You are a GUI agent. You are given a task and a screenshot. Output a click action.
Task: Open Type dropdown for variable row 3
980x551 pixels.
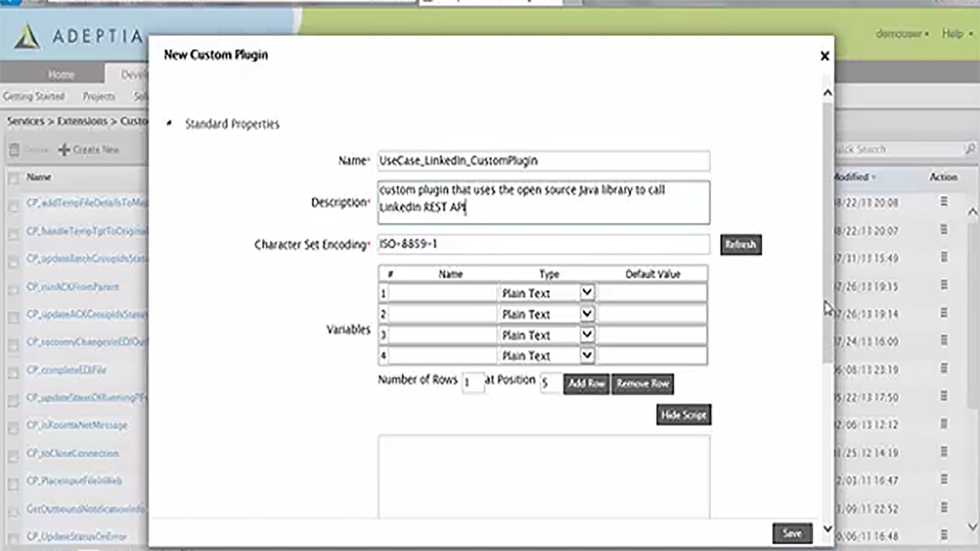coord(587,335)
